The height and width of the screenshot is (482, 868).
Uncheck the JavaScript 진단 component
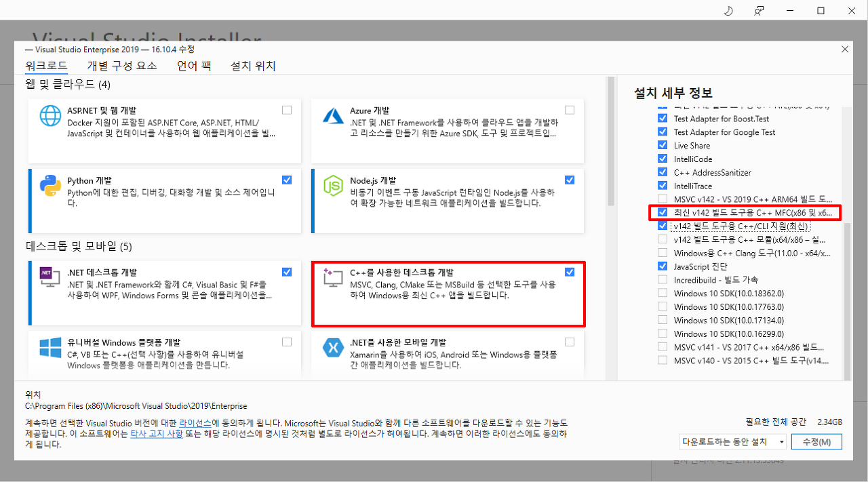(663, 266)
